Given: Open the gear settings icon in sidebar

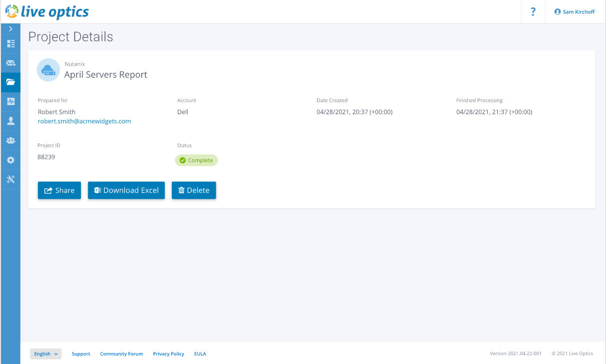Looking at the screenshot, I should (11, 160).
